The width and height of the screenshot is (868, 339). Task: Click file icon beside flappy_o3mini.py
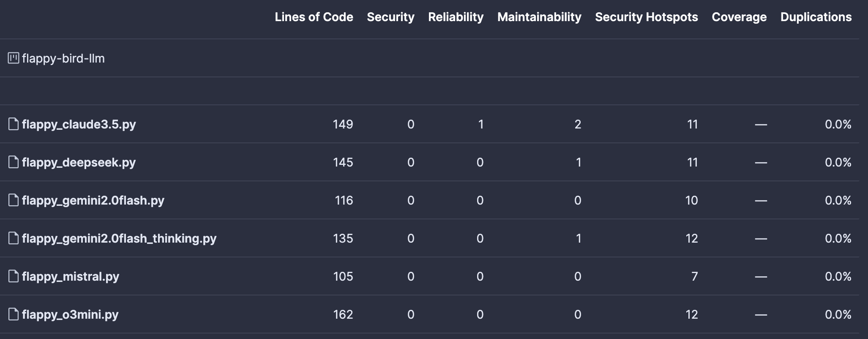click(x=14, y=314)
